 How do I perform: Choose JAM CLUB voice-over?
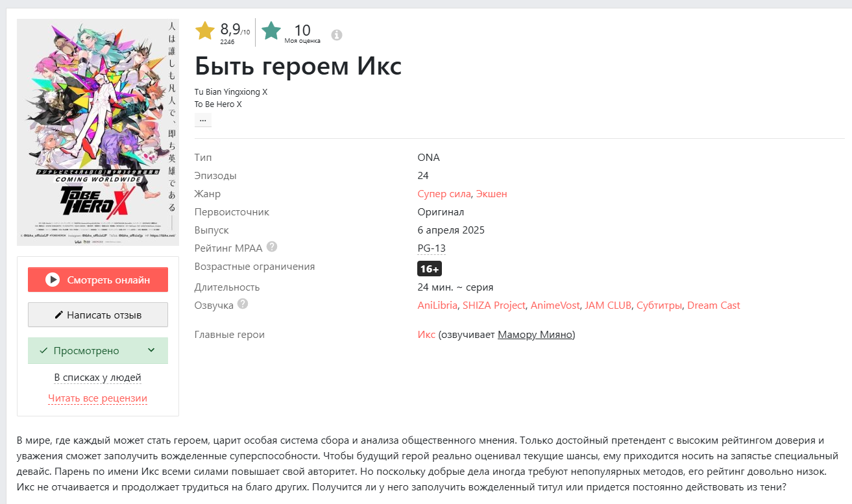pyautogui.click(x=608, y=306)
